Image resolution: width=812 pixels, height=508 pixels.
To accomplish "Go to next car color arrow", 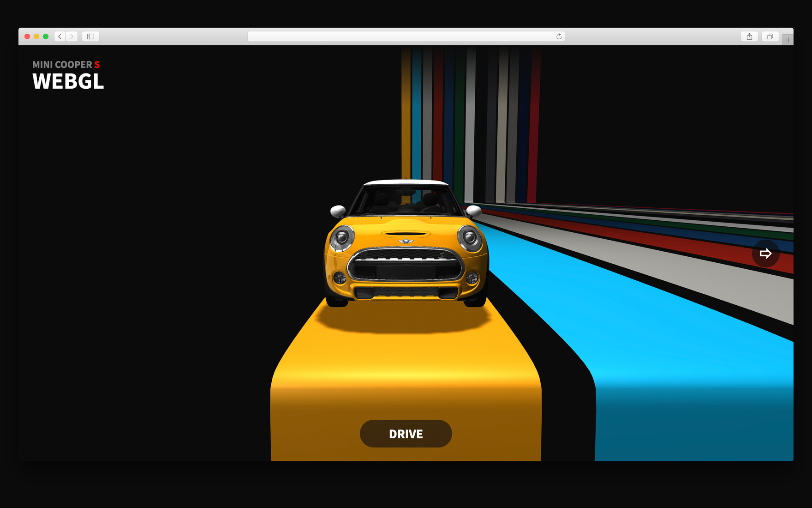I will click(x=765, y=253).
